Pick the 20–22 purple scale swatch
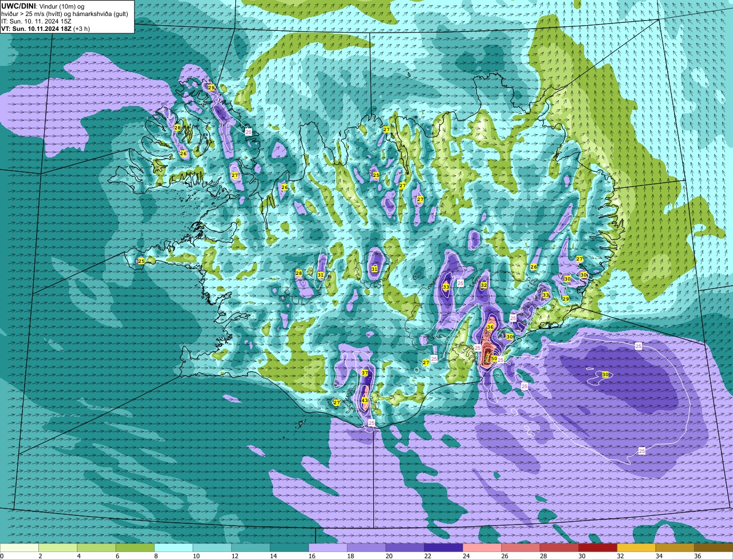 (405, 547)
